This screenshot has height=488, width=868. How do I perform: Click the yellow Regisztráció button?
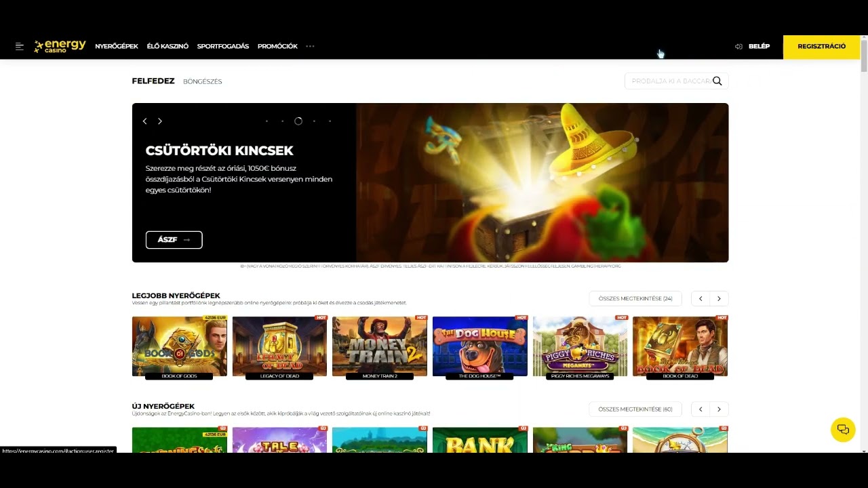[x=821, y=47]
